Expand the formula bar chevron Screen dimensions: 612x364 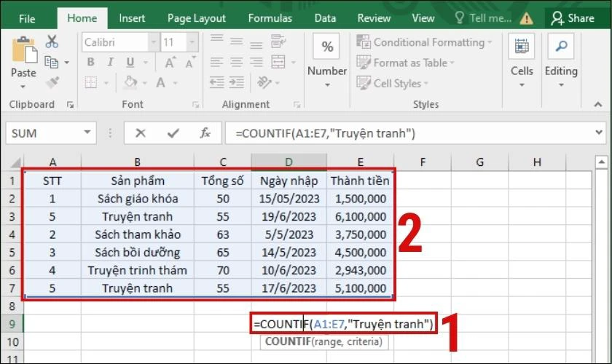click(599, 132)
